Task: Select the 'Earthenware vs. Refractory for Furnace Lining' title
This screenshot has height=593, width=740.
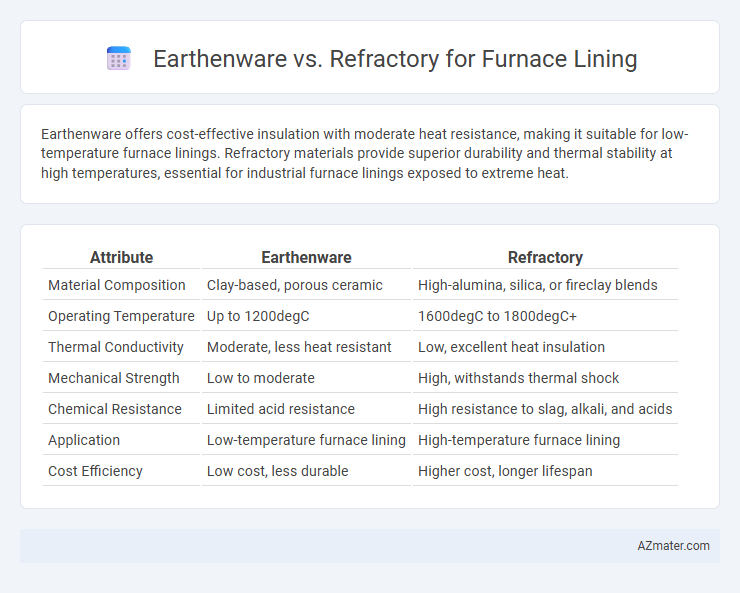Action: pos(395,59)
